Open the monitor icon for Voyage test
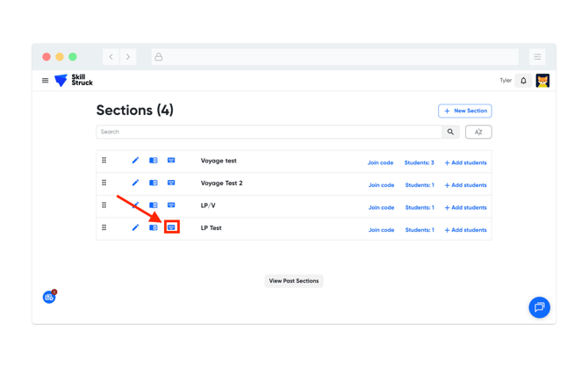The height and width of the screenshot is (367, 588). 171,161
